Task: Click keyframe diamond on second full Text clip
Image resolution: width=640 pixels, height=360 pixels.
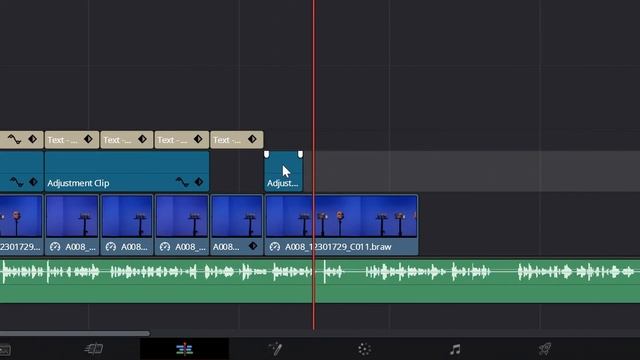Action: click(142, 139)
